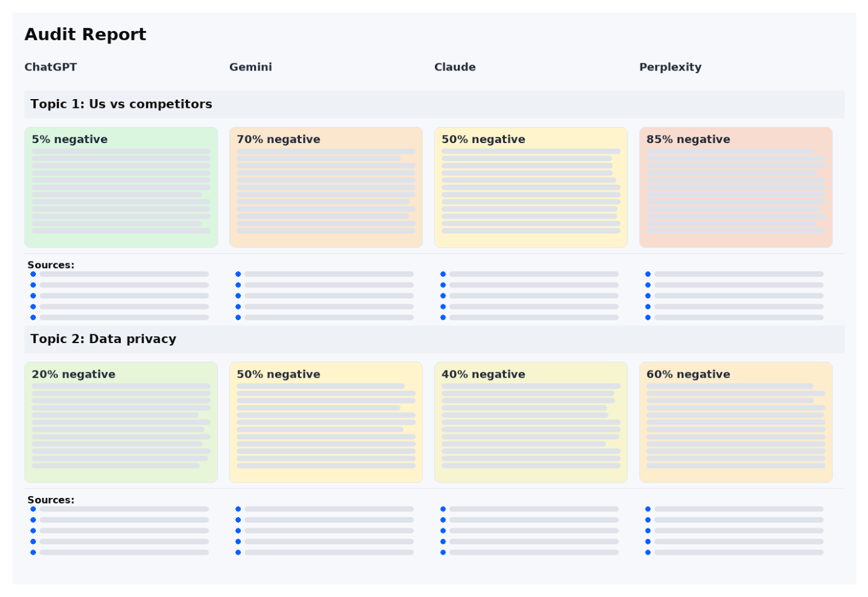Click the Claude column header
Screen dimensions: 868x597
tap(455, 67)
